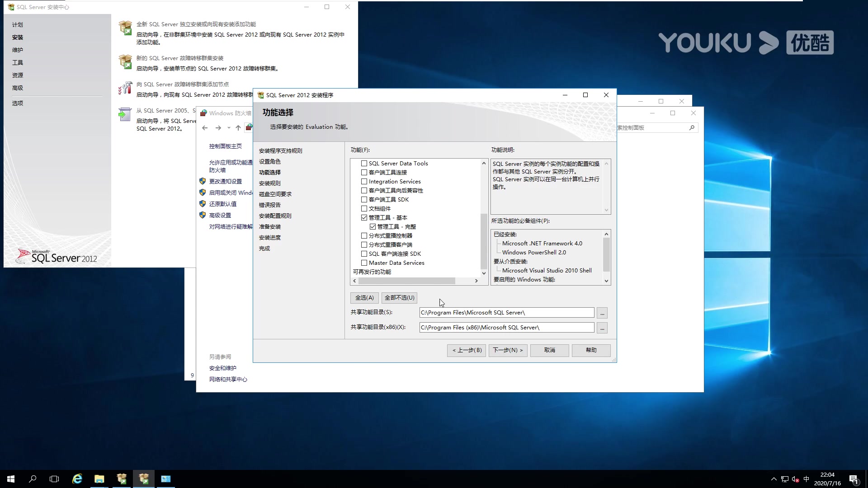The width and height of the screenshot is (868, 488).
Task: Click the 全选(A) button
Action: click(364, 298)
